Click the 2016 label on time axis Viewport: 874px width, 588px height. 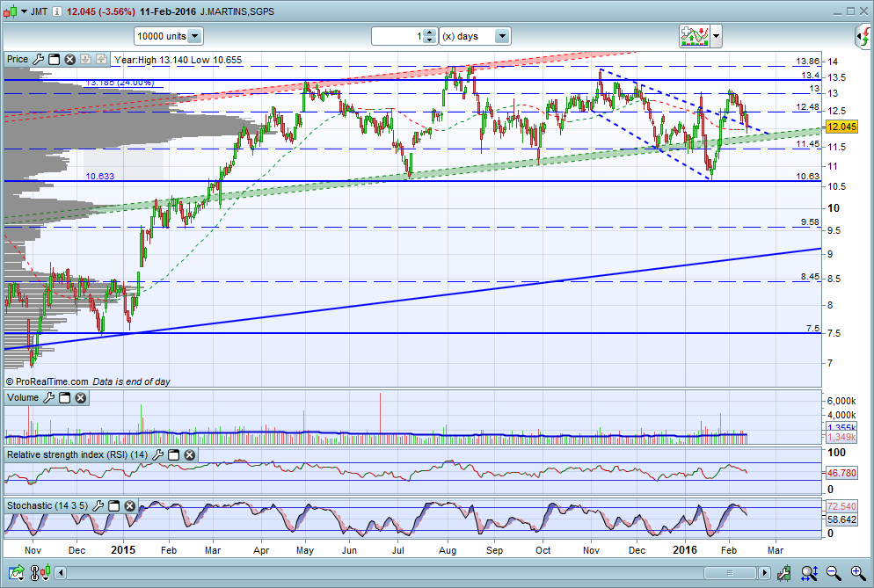(684, 550)
